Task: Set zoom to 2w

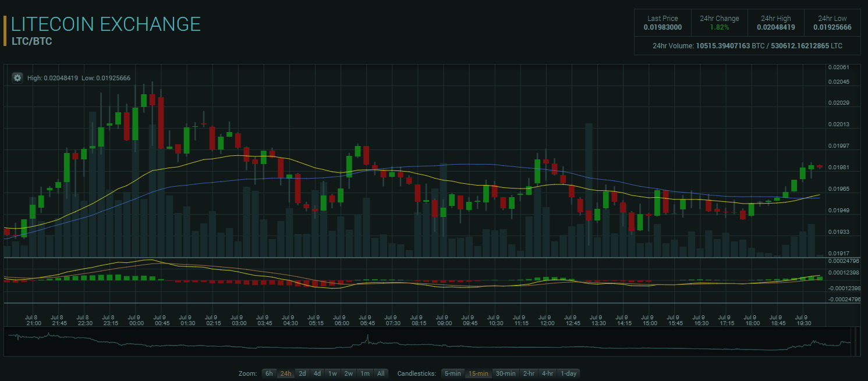Action: click(x=349, y=373)
